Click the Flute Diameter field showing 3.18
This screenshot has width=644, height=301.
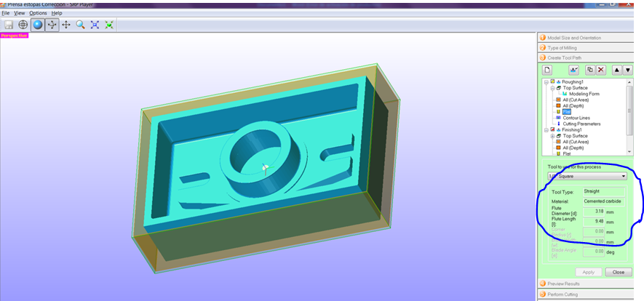[x=594, y=212]
